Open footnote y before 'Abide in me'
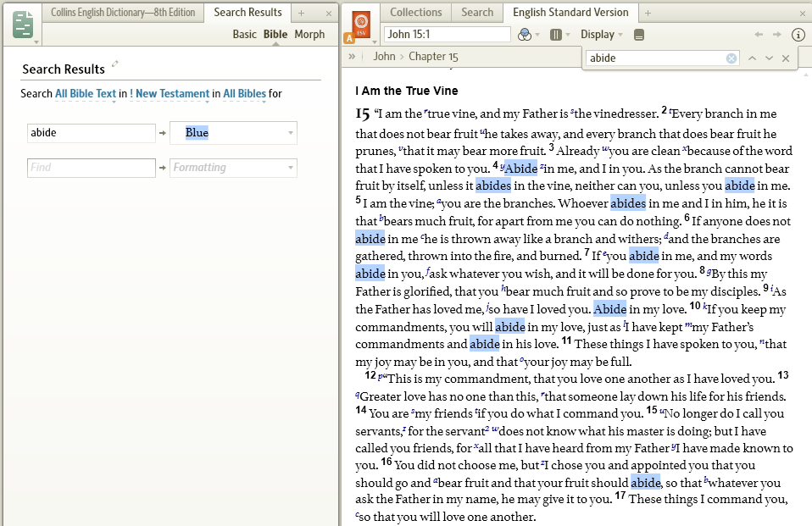This screenshot has width=812, height=526. pos(503,167)
